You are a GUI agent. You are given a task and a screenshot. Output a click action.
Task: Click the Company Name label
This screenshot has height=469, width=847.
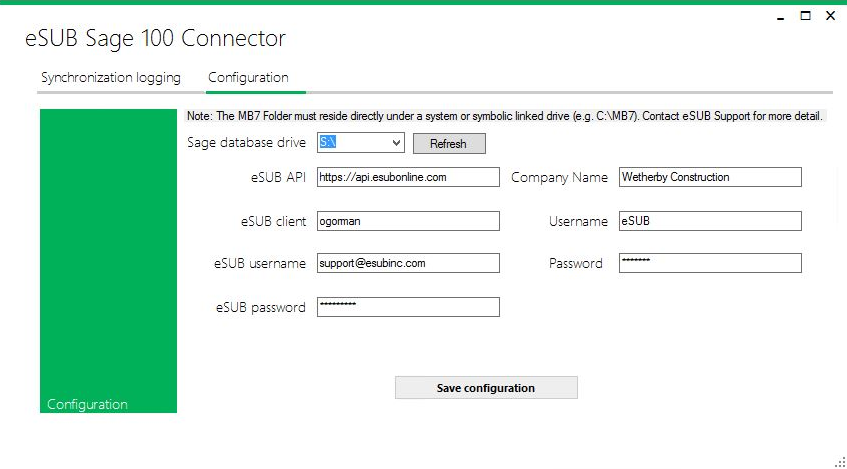pyautogui.click(x=560, y=178)
